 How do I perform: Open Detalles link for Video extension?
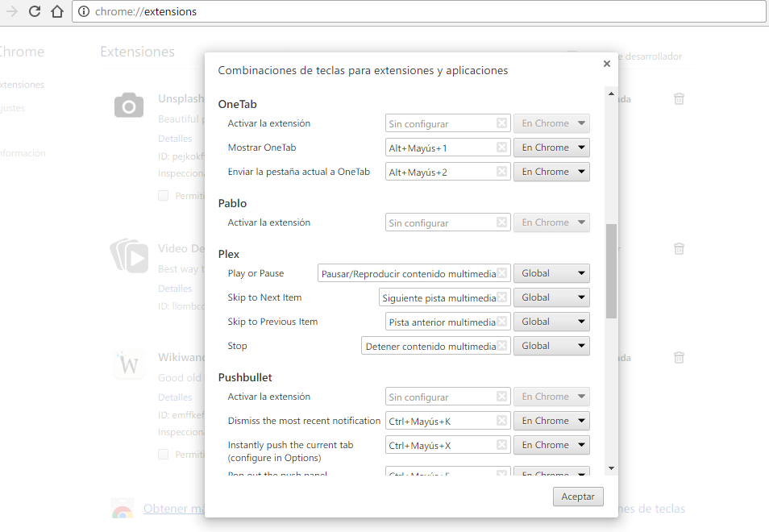175,289
